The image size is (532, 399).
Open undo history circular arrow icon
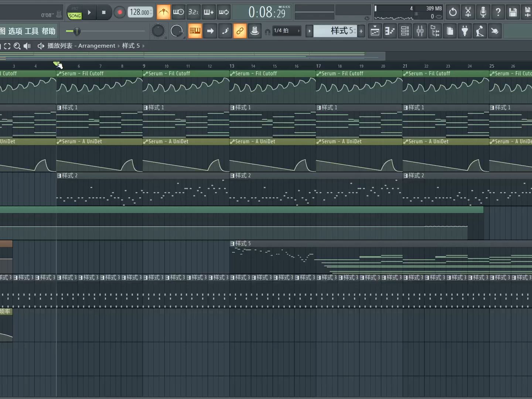[x=453, y=12]
